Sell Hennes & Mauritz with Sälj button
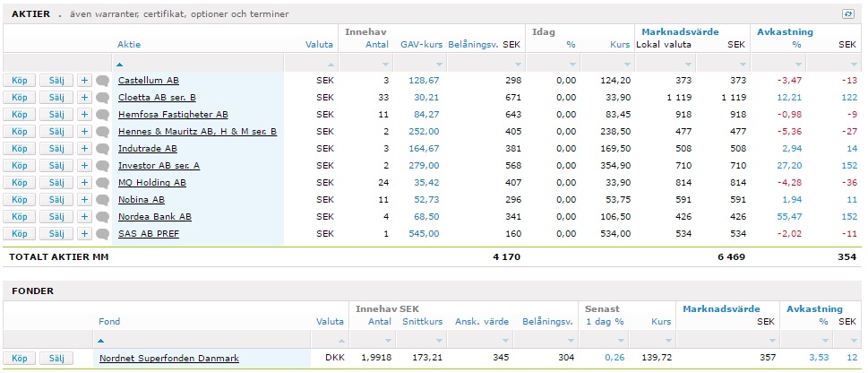 tap(56, 132)
